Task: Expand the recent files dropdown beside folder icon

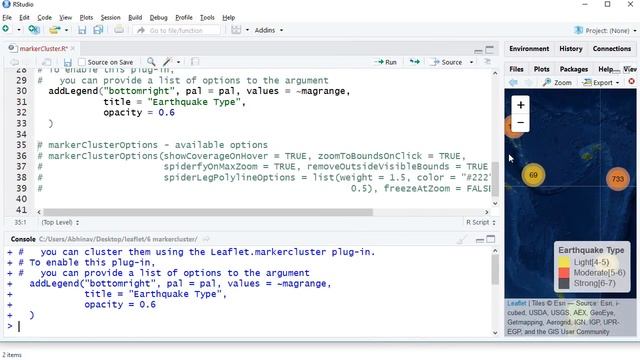Action: pos(66,30)
